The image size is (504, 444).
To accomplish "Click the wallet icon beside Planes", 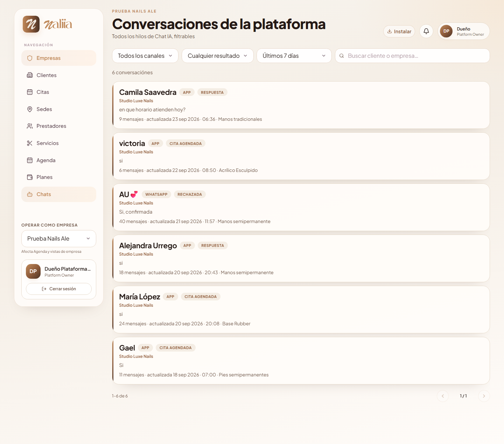I will 30,177.
